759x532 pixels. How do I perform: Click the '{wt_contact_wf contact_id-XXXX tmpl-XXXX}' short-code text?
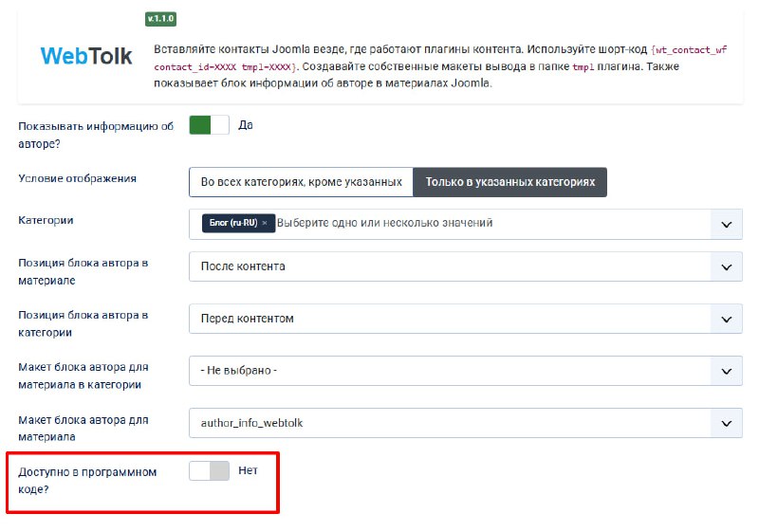pos(440,58)
